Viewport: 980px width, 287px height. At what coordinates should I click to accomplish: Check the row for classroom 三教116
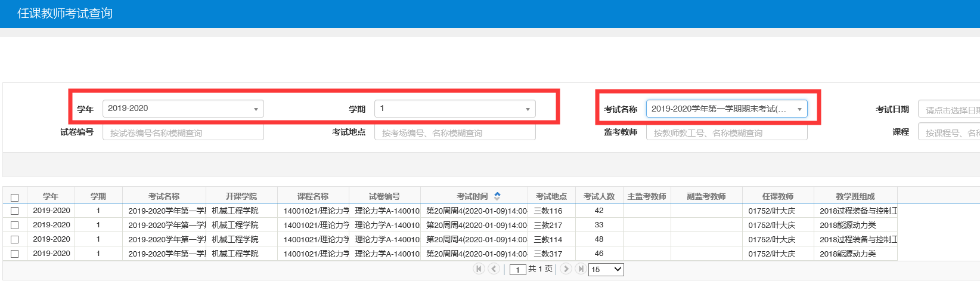[15, 211]
